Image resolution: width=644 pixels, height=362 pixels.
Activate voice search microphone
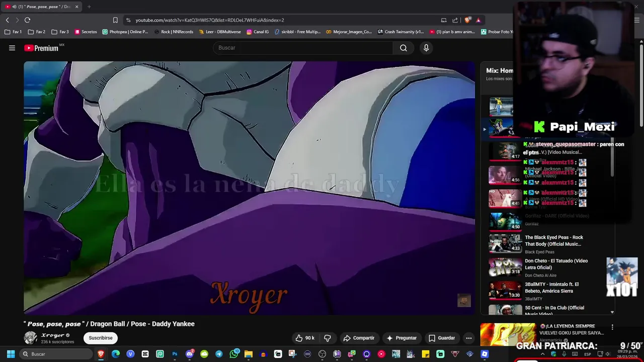426,48
